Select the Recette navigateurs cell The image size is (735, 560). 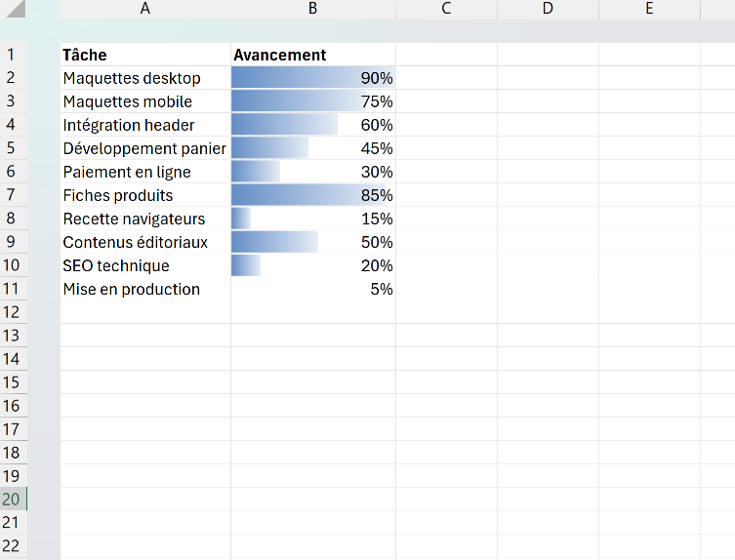click(145, 219)
